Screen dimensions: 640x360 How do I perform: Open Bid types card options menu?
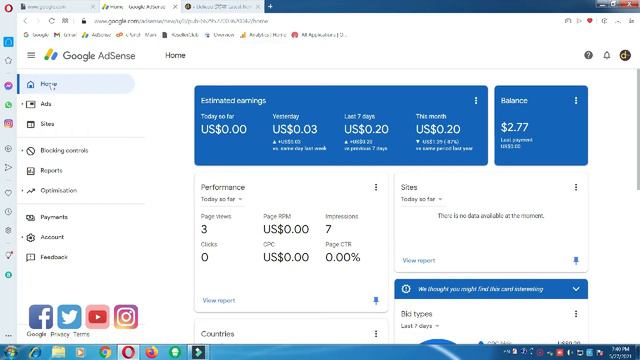click(x=576, y=314)
